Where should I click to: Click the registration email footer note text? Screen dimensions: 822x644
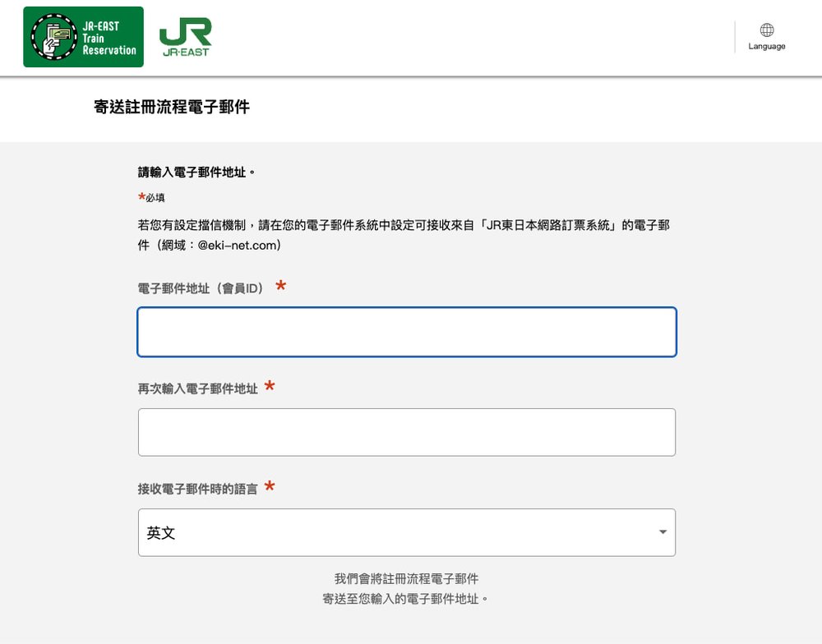[x=406, y=587]
